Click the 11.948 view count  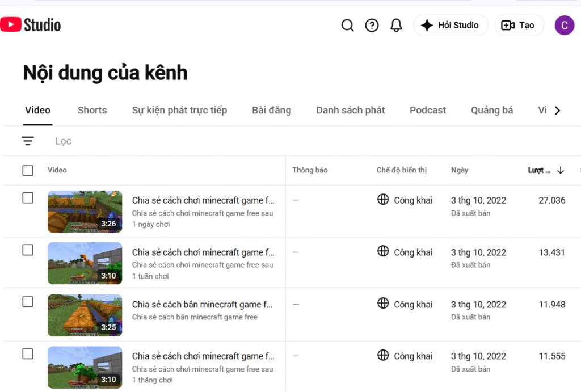(551, 305)
